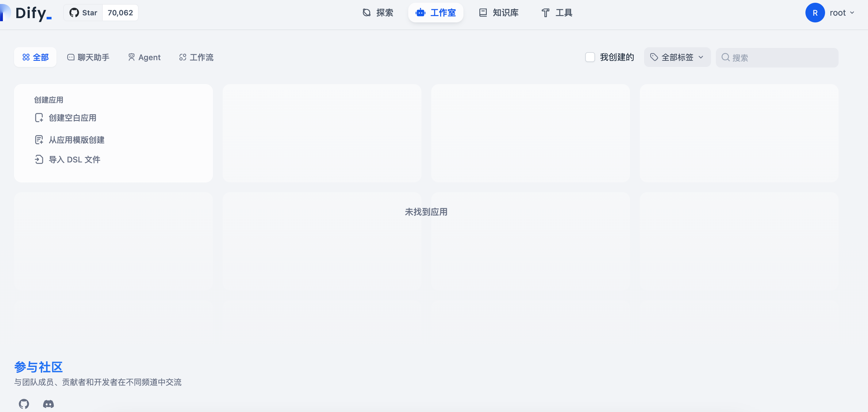Open the 全部标签 tags dropdown
The width and height of the screenshot is (868, 412).
coord(677,57)
